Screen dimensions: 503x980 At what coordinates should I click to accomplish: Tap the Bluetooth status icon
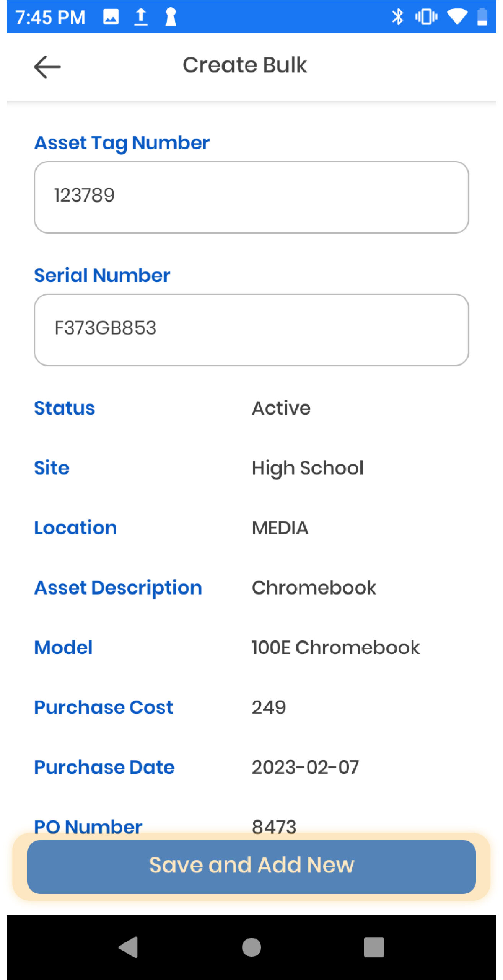click(397, 17)
